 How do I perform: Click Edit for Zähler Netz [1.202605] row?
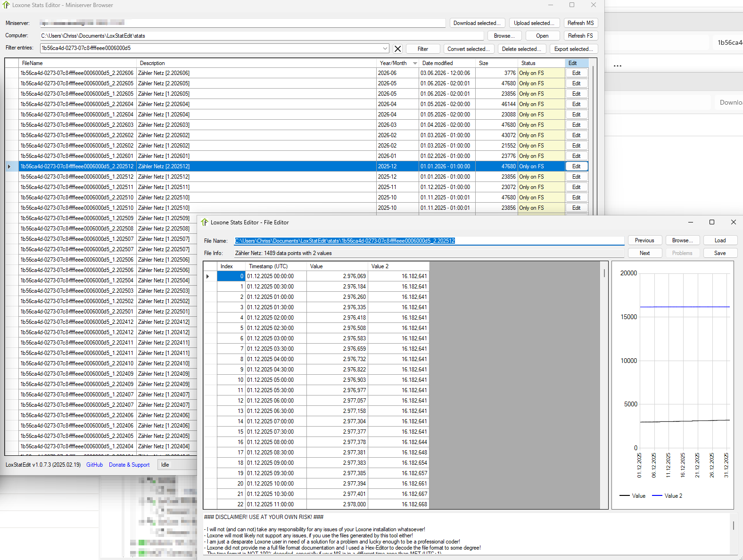(577, 94)
